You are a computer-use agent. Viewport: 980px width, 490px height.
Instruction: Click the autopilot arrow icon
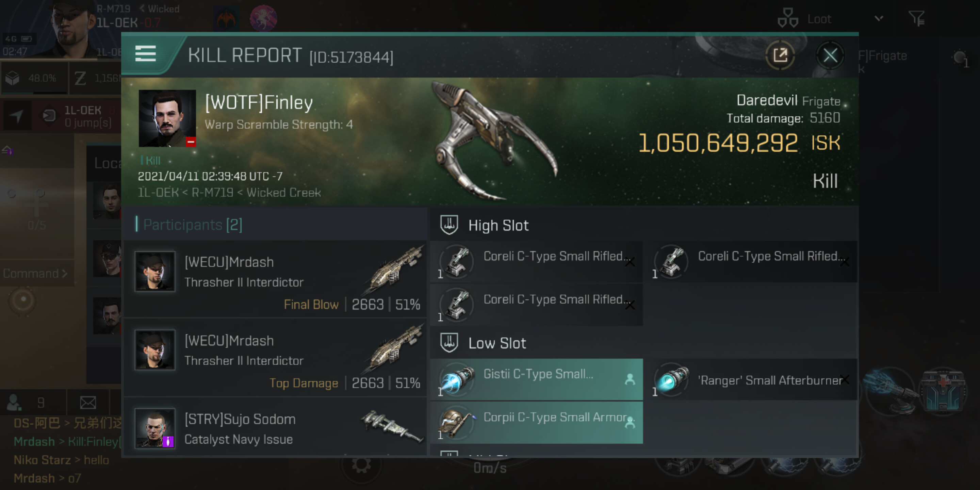click(x=17, y=116)
